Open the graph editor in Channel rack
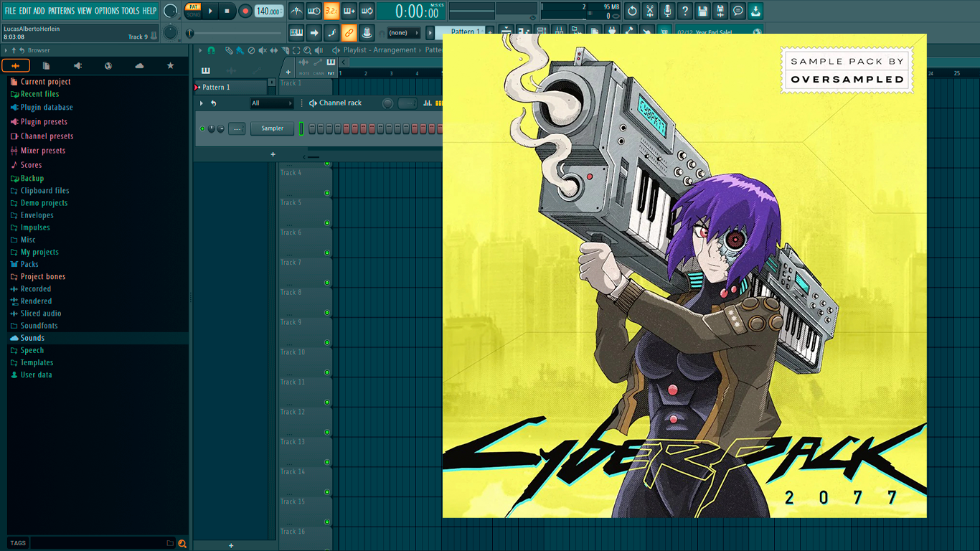980x551 pixels. tap(428, 103)
